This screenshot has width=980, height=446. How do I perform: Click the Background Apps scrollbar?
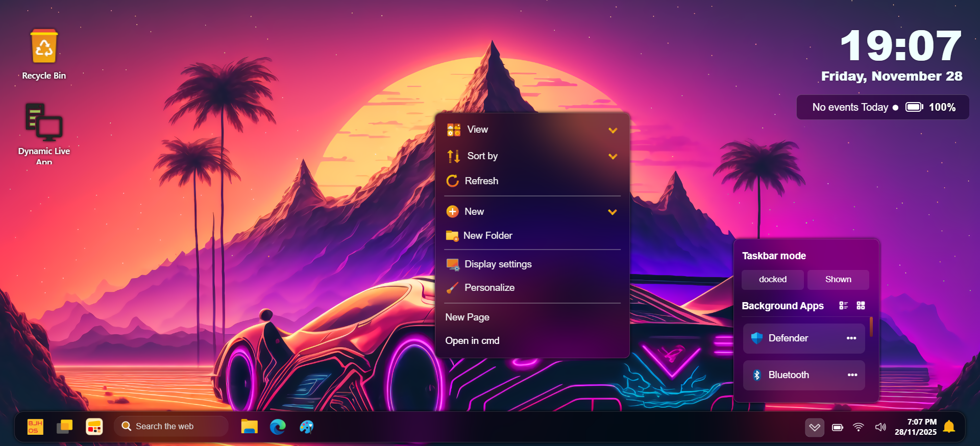(x=871, y=327)
